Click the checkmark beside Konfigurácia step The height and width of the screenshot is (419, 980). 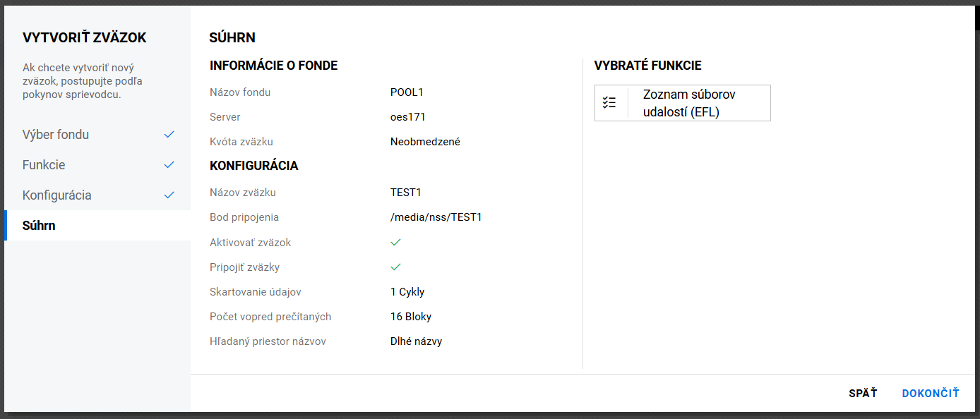tap(169, 195)
